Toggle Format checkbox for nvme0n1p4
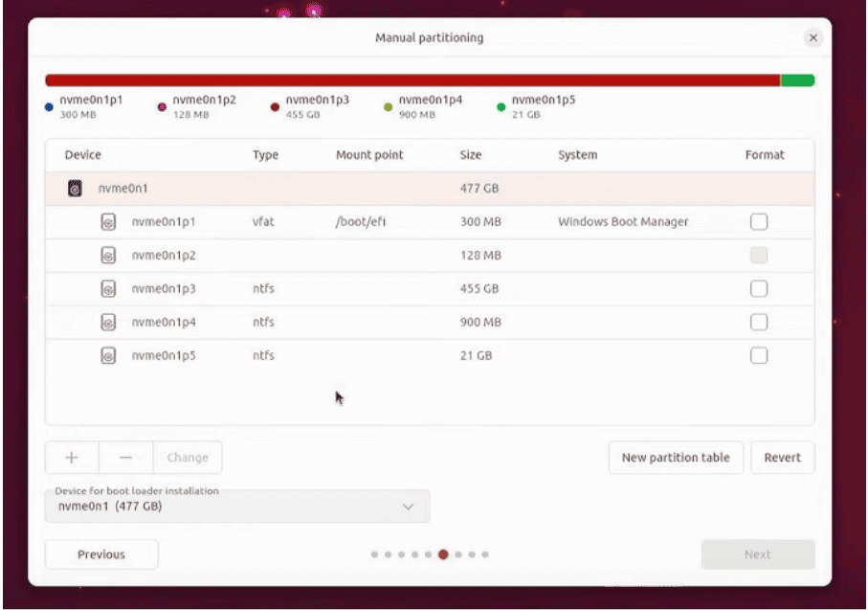 (758, 323)
